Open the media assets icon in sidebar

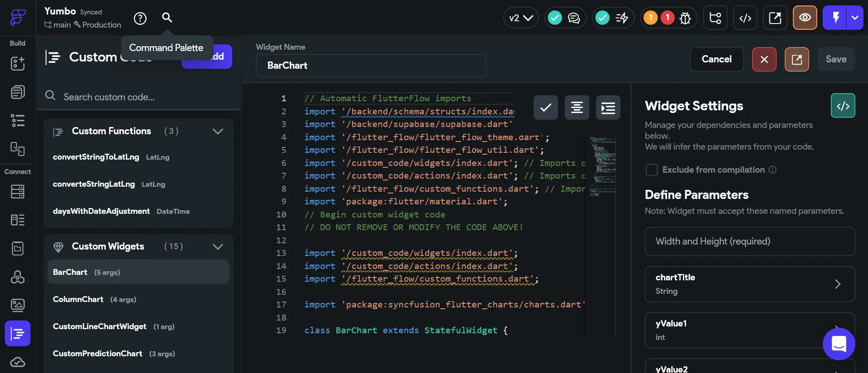tap(18, 306)
